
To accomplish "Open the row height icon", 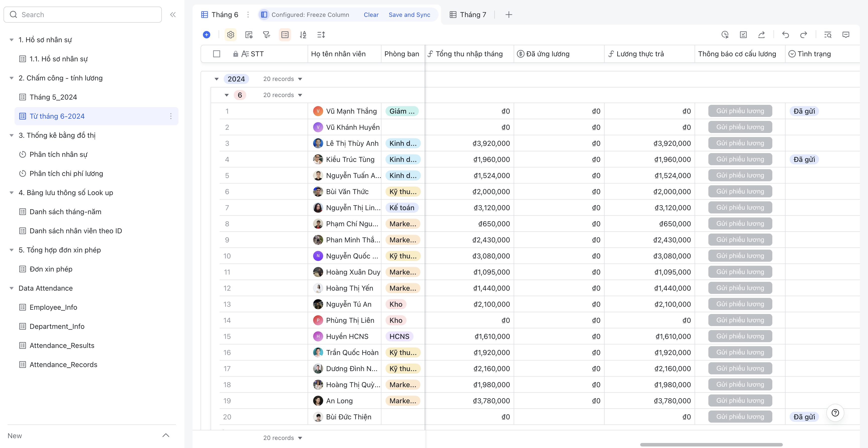I will [x=321, y=35].
